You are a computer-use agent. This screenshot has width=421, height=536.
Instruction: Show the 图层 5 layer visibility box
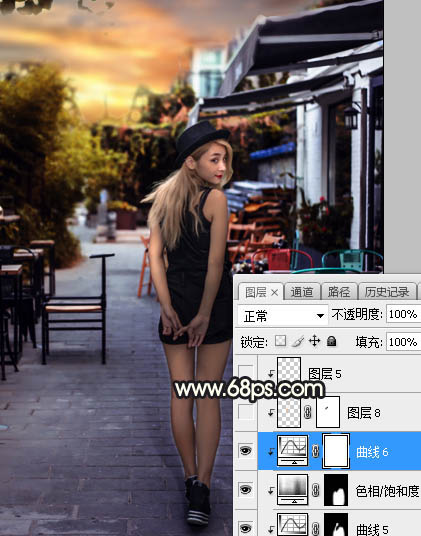[246, 373]
